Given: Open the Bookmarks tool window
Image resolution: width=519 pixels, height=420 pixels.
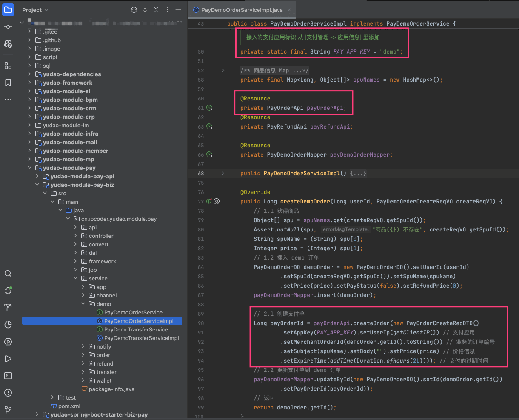Looking at the screenshot, I should (x=8, y=83).
